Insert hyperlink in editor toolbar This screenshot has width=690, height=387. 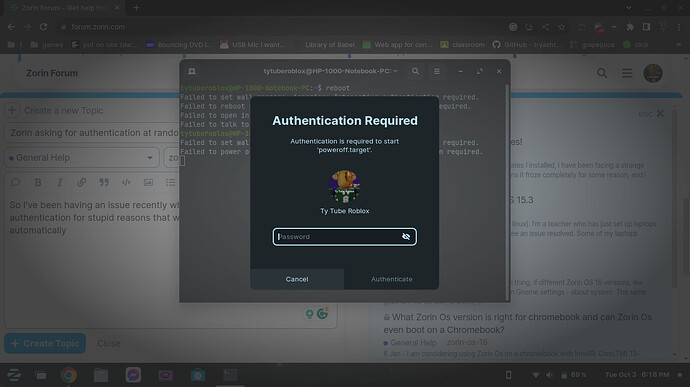tap(82, 182)
